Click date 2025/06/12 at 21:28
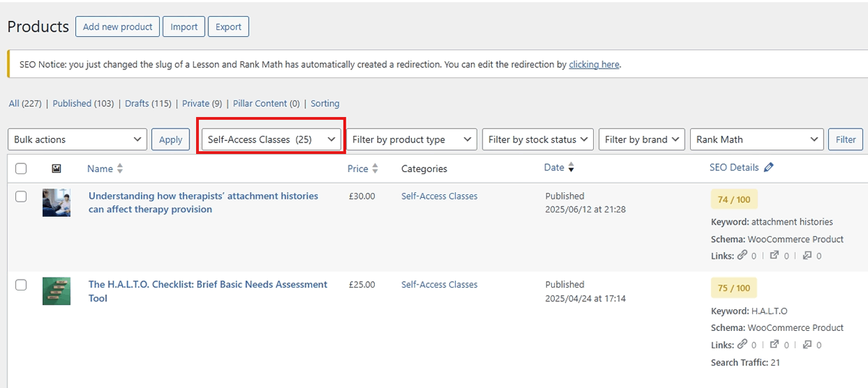Screen dimensions: 868x388 (585, 210)
